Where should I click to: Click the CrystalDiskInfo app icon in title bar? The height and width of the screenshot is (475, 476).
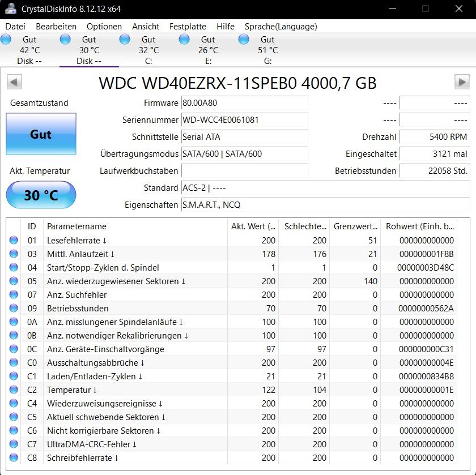pyautogui.click(x=11, y=8)
